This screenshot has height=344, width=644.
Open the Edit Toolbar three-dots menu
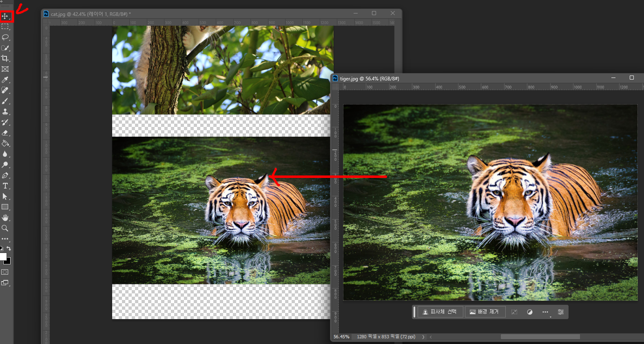(x=5, y=239)
